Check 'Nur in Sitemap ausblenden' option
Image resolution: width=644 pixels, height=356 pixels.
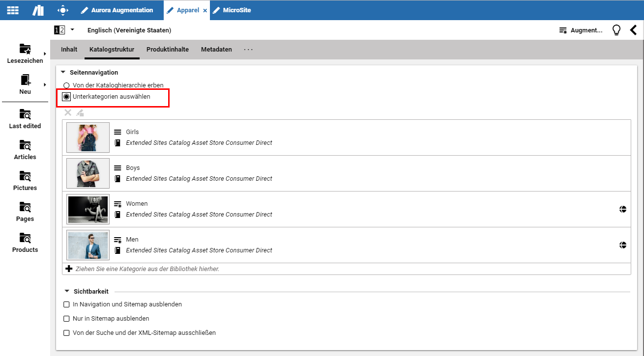pyautogui.click(x=66, y=319)
